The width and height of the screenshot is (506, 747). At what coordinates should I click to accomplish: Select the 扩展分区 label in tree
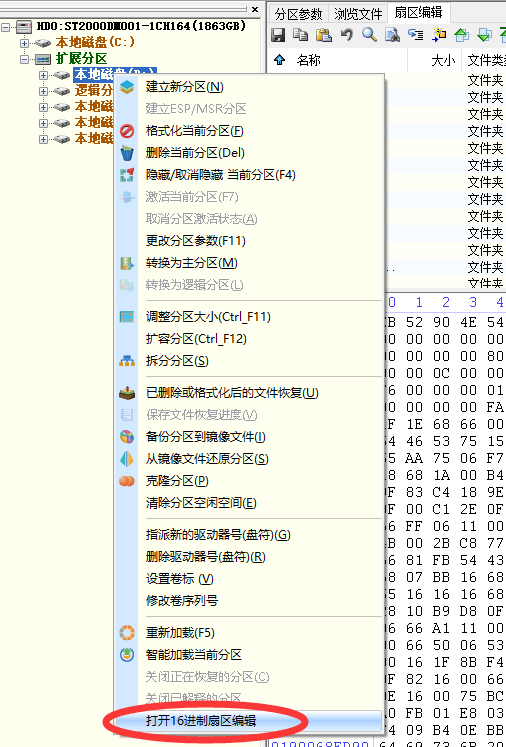81,59
